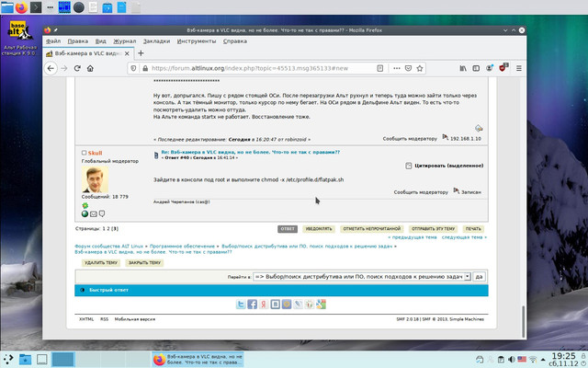The width and height of the screenshot is (588, 368).
Task: Share topic on Yandex
Action: pos(264,305)
